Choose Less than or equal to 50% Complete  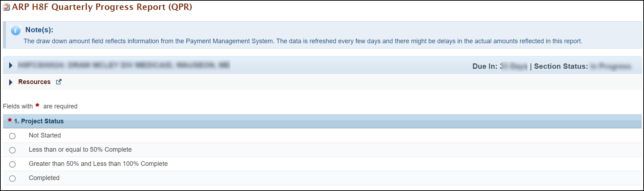(12, 150)
